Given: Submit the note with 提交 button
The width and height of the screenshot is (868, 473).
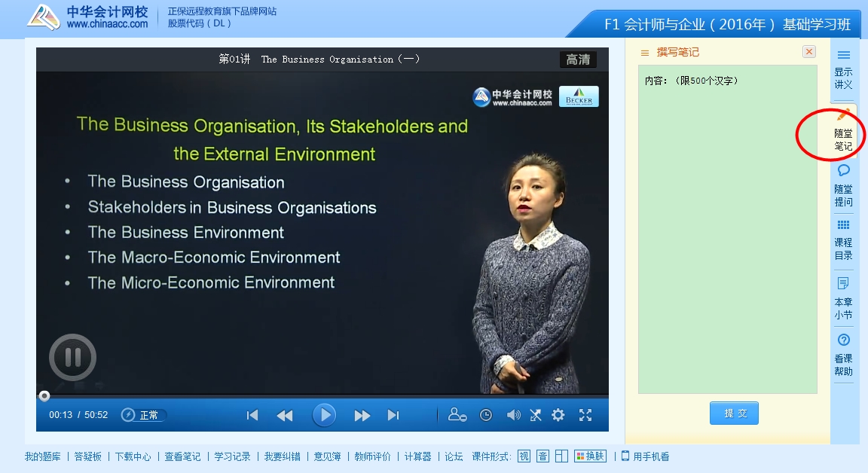Looking at the screenshot, I should point(734,413).
